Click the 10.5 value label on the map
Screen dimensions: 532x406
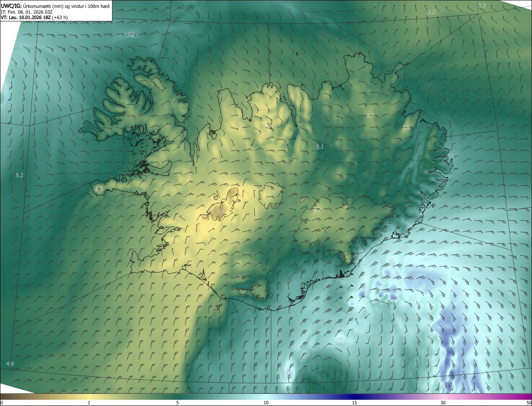(341, 340)
